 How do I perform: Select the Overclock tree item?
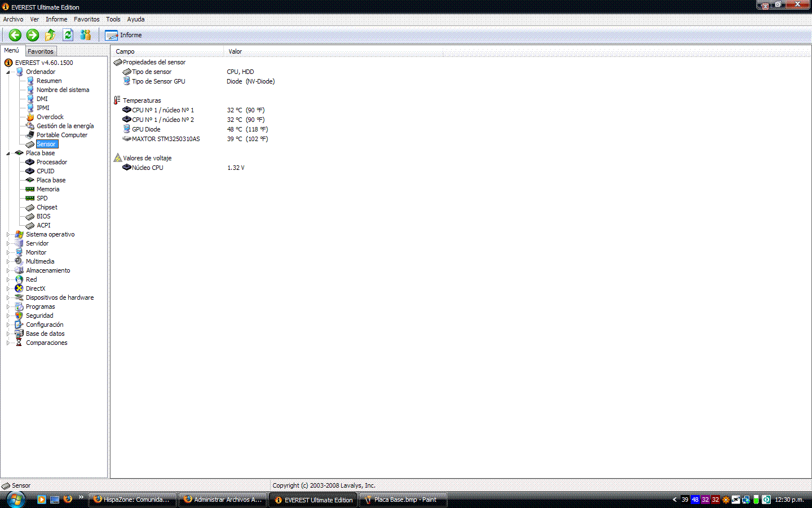tap(50, 117)
